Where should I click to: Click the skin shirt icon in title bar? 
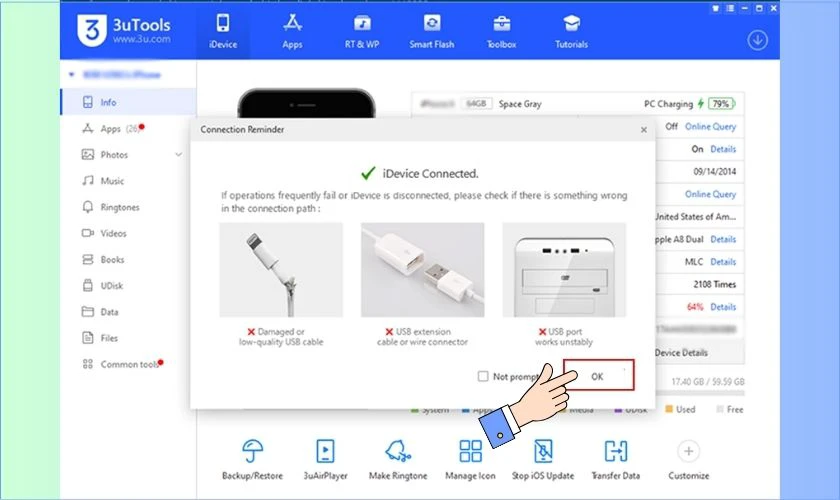tap(715, 9)
